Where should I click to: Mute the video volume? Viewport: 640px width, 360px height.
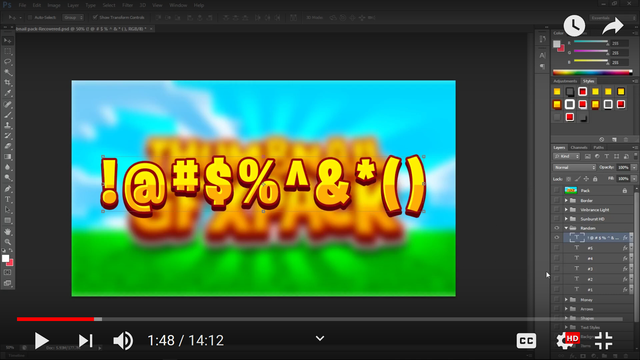point(122,340)
